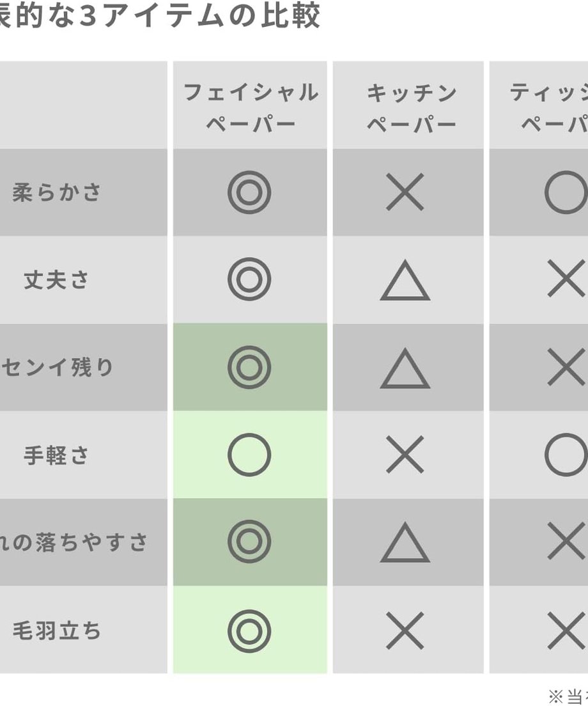Click the triangle for 丈夫さ under キッチンペーパー
The width and height of the screenshot is (588, 706).
405,280
